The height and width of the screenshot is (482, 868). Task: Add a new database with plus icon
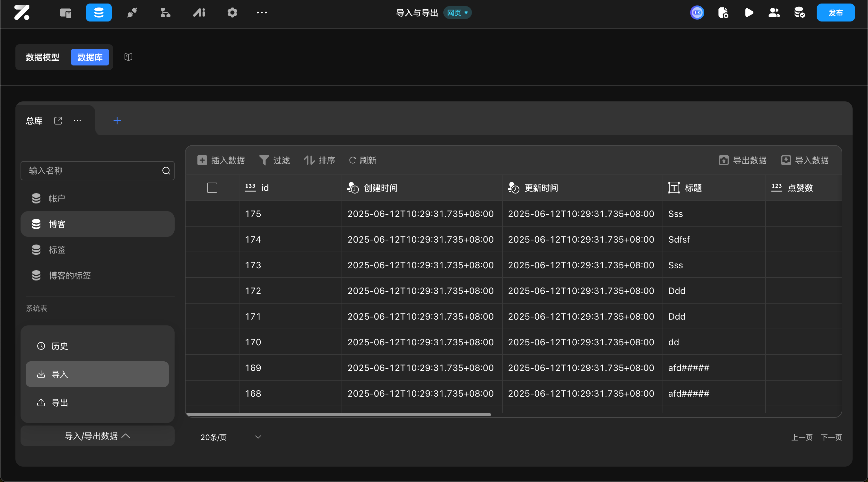pyautogui.click(x=117, y=121)
